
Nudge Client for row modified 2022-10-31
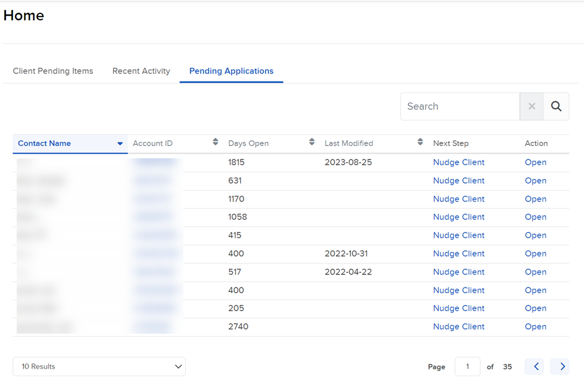point(458,254)
